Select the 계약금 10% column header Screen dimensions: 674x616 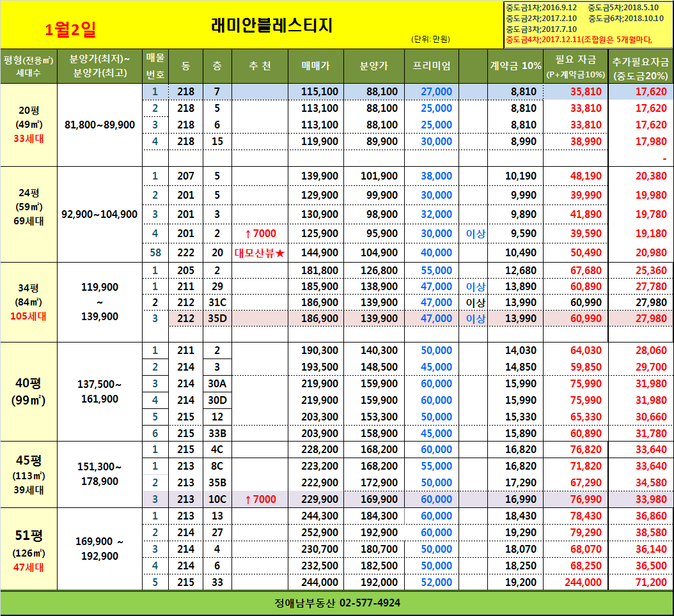(x=515, y=66)
